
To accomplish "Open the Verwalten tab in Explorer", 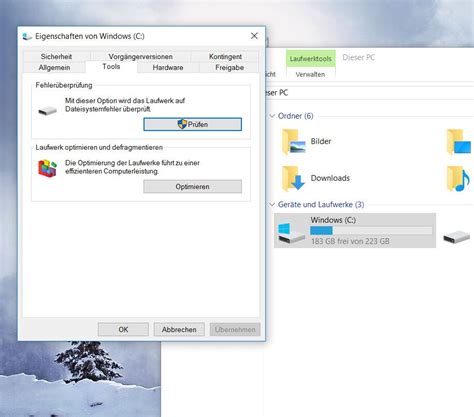I will tap(310, 74).
